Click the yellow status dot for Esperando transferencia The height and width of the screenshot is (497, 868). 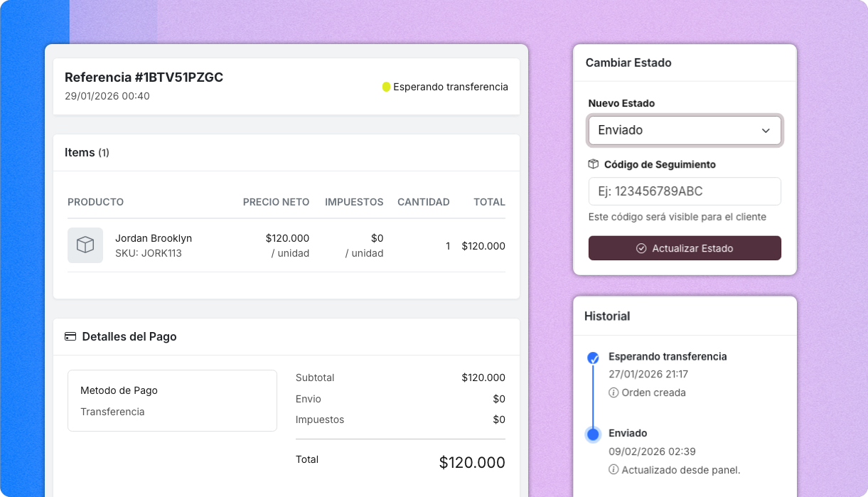(386, 87)
